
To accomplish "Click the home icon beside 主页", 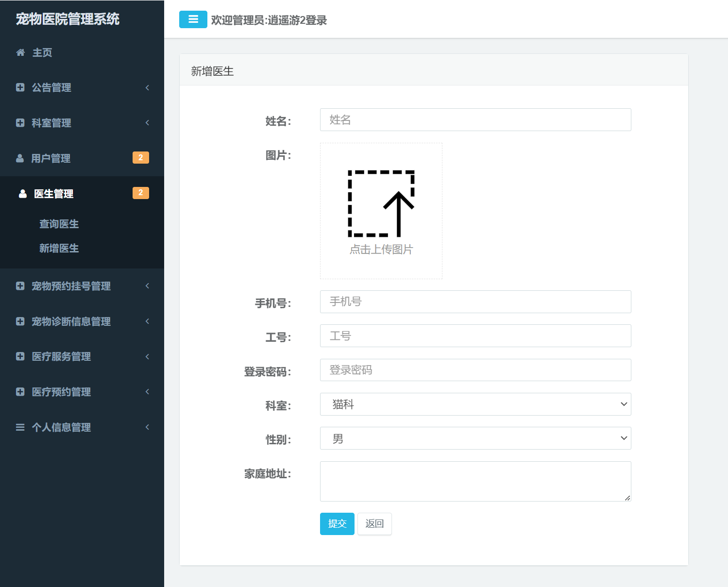I will pyautogui.click(x=20, y=52).
